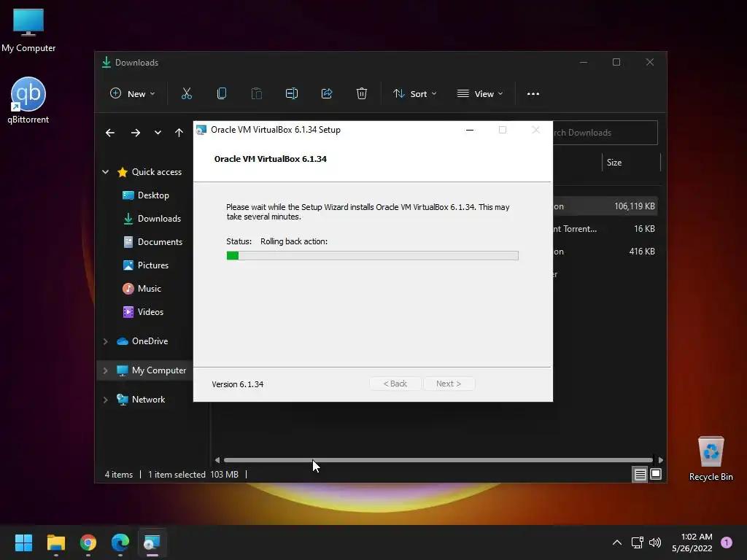Image resolution: width=747 pixels, height=560 pixels.
Task: Expand the My Computer tree node
Action: 105,370
